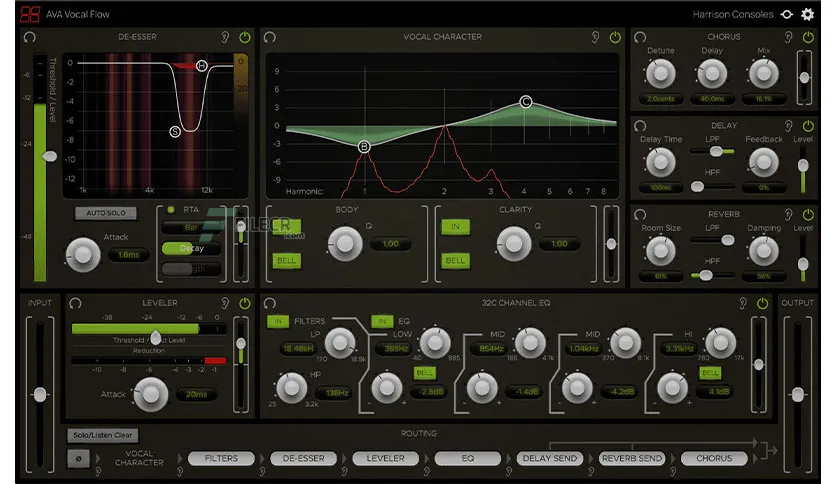Toggle the Delay power button

(x=808, y=125)
